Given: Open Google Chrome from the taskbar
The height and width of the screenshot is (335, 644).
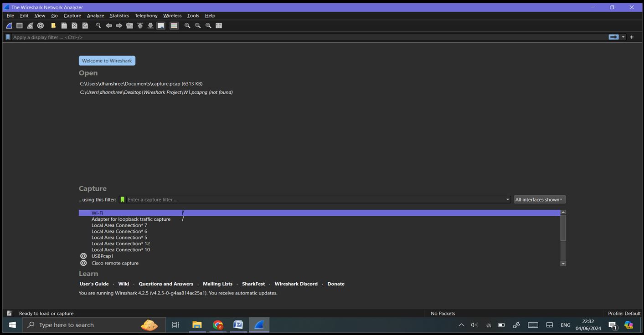Looking at the screenshot, I should point(217,325).
